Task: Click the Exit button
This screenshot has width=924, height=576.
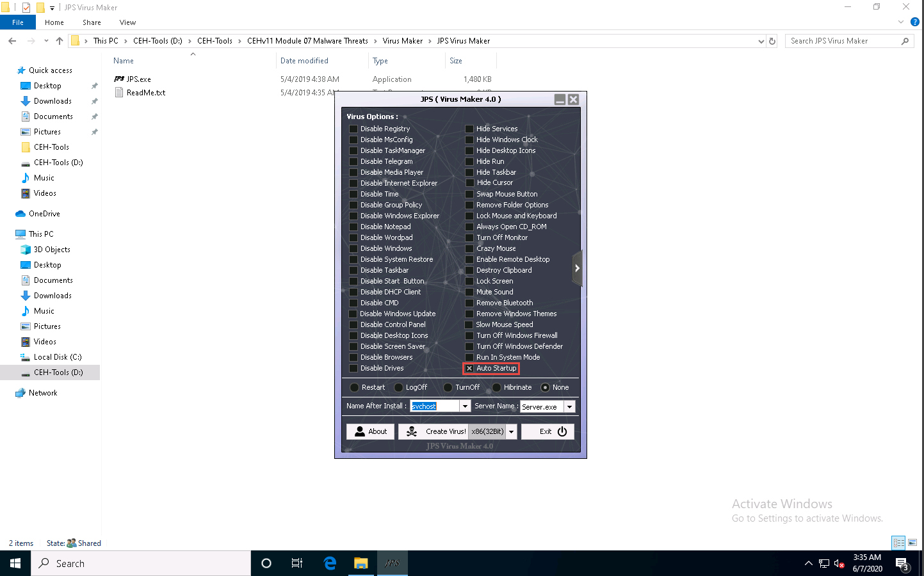Action: pos(547,431)
